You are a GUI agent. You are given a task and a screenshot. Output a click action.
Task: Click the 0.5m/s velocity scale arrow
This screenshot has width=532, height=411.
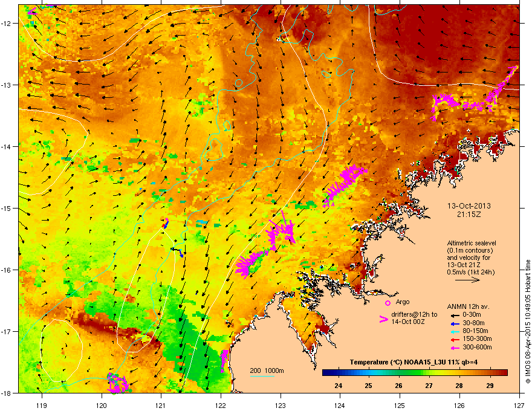[467, 280]
